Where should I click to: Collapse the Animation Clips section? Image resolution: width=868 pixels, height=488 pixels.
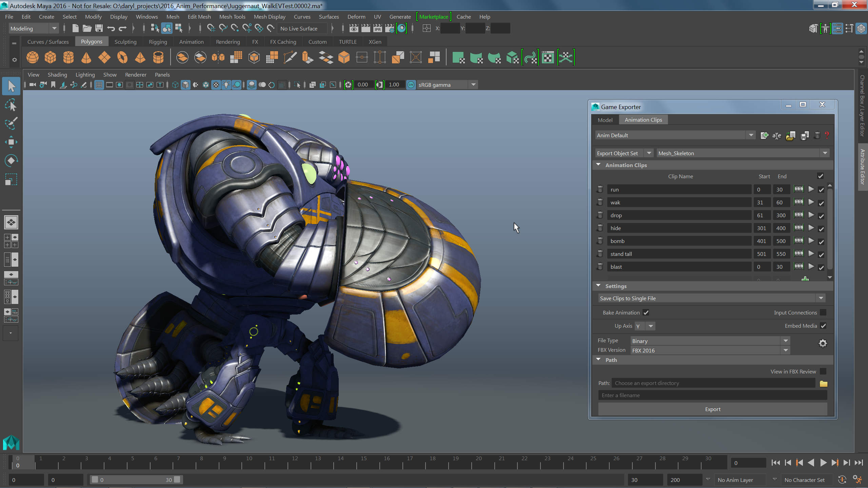pos(598,165)
